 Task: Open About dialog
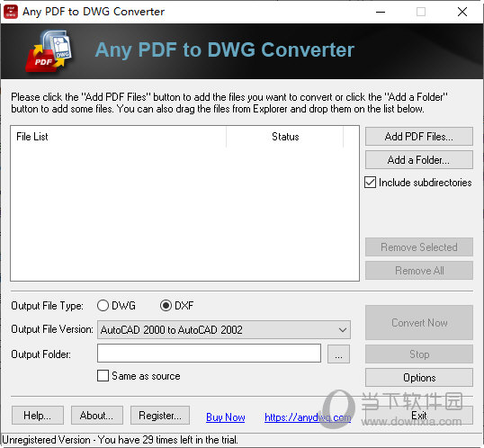tap(97, 416)
